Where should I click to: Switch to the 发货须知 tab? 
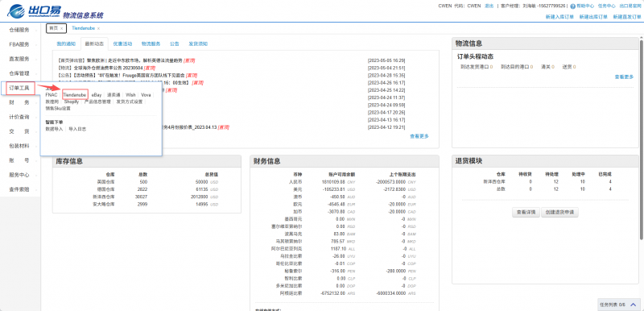click(x=198, y=44)
